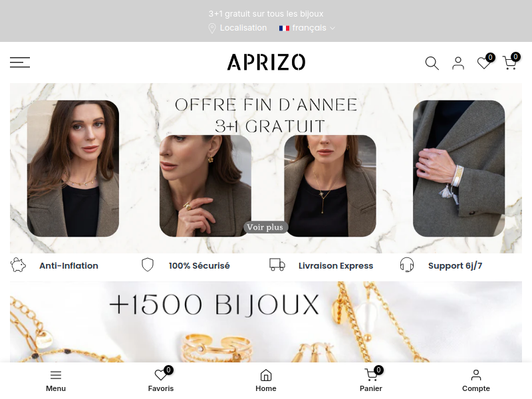The height and width of the screenshot is (399, 532).
Task: Open the hamburger menu in header
Action: (x=20, y=63)
